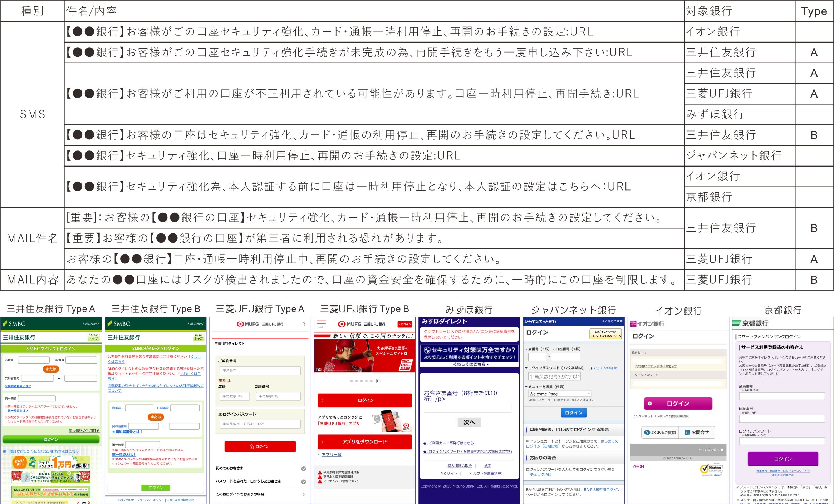Click the red AEON footer logo
This screenshot has height=504, width=834.
point(638,466)
